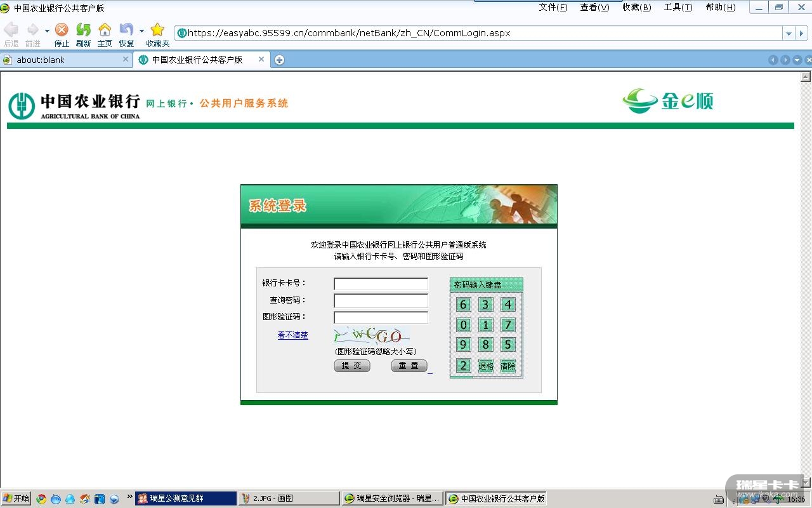Viewport: 812px width, 508px height.
Task: Click the page scrollbar down arrow
Action: (x=806, y=482)
